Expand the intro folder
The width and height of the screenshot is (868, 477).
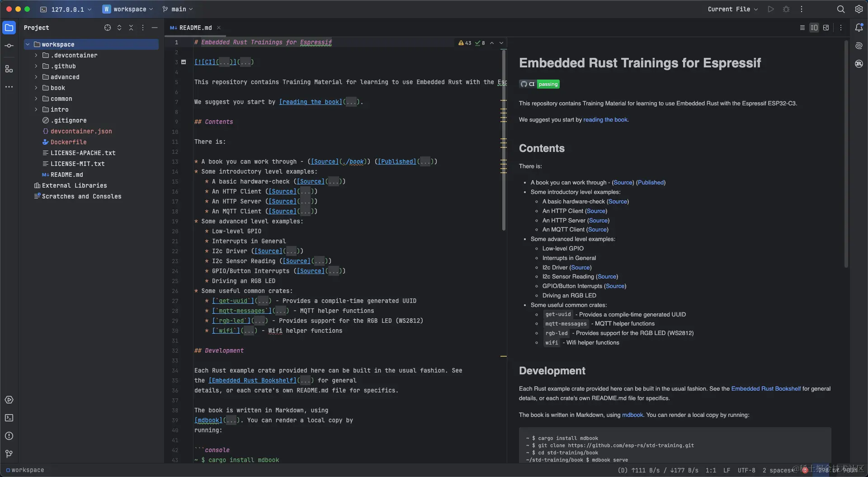[x=36, y=109]
